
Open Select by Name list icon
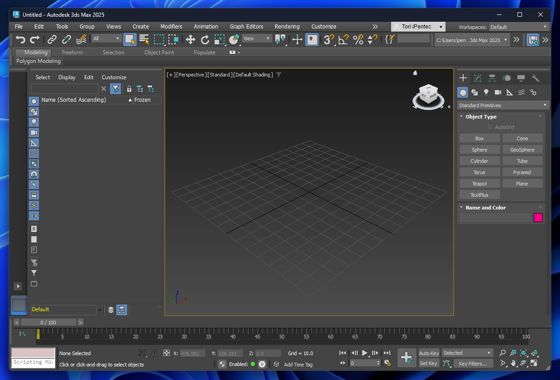pos(144,39)
